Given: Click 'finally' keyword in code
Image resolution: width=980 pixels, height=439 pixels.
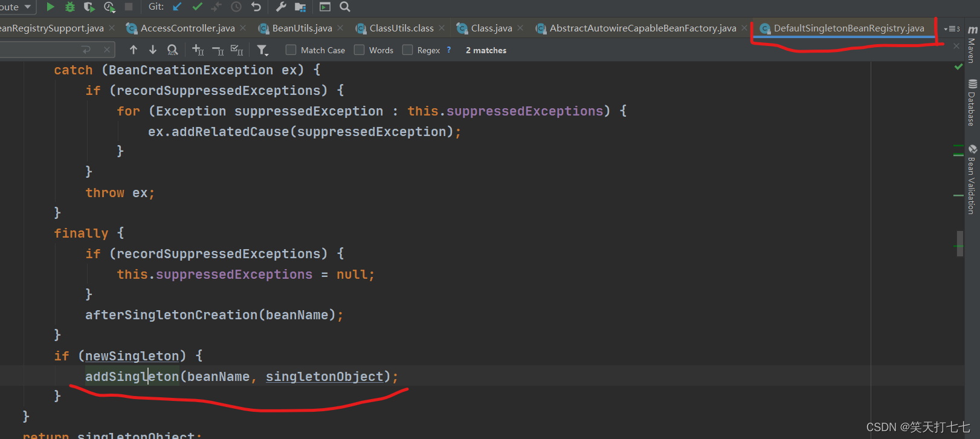Looking at the screenshot, I should (81, 233).
